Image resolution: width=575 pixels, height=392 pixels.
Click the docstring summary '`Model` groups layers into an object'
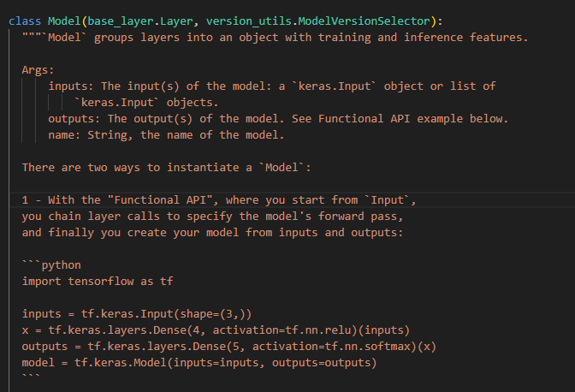pos(275,38)
